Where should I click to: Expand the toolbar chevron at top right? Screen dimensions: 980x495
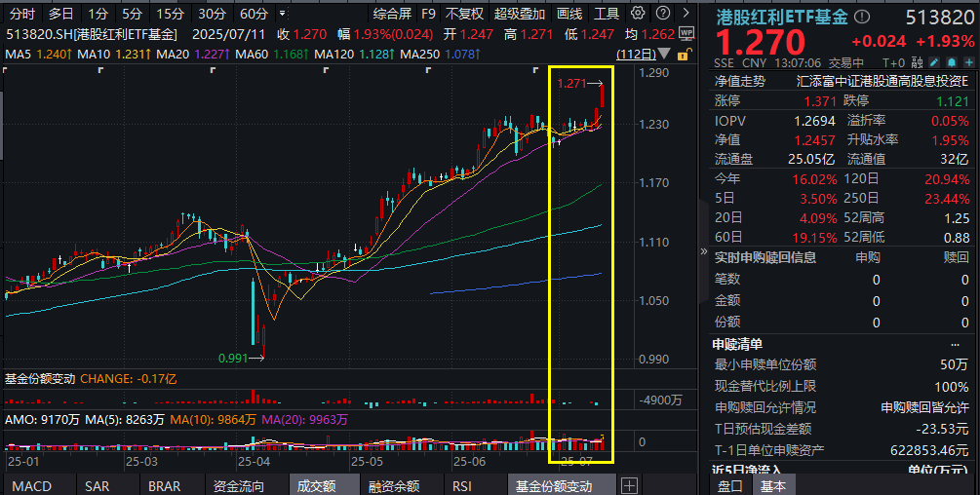click(x=686, y=14)
